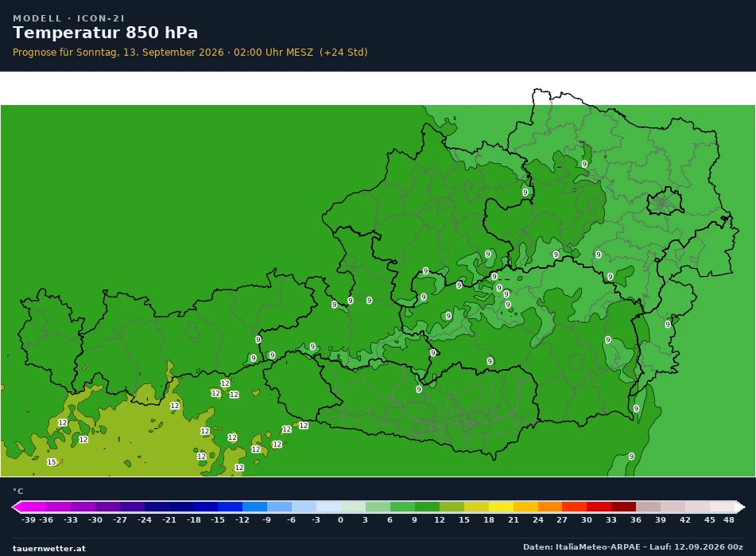
Task: Pick the pale swatch between 42 and 45
Action: [x=697, y=507]
